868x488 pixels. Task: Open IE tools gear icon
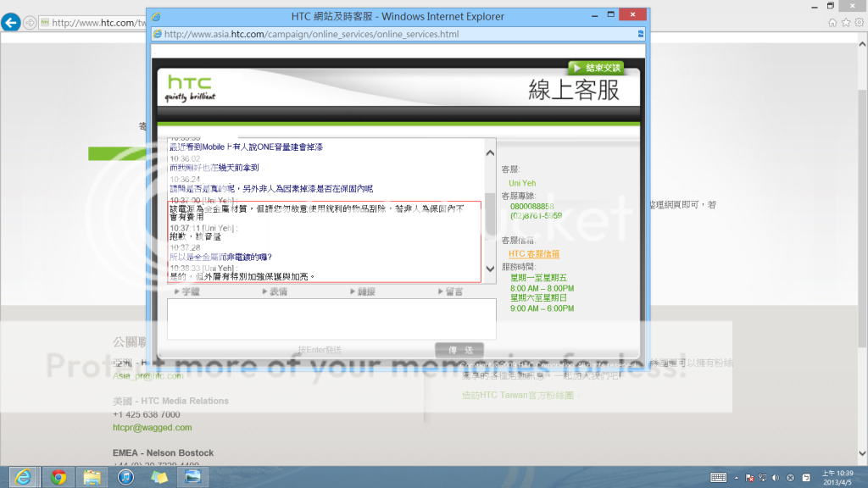point(858,22)
